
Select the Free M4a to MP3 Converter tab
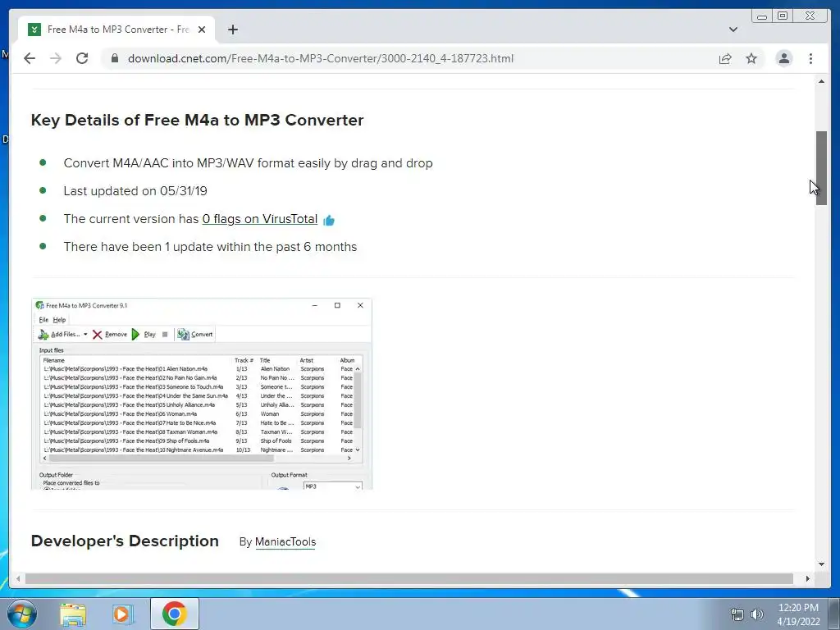tap(116, 30)
